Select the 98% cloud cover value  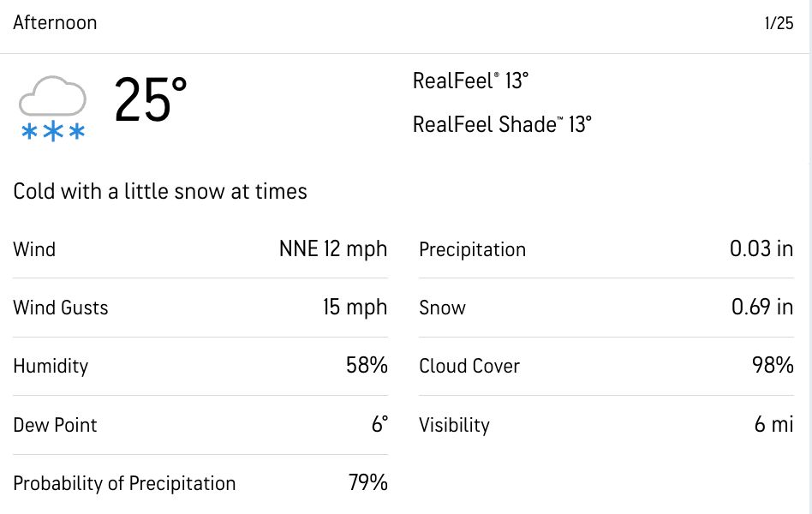(x=773, y=366)
